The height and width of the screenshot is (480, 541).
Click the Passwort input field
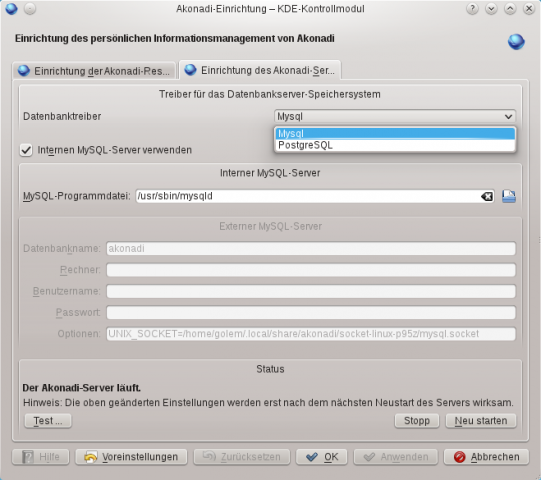click(311, 313)
